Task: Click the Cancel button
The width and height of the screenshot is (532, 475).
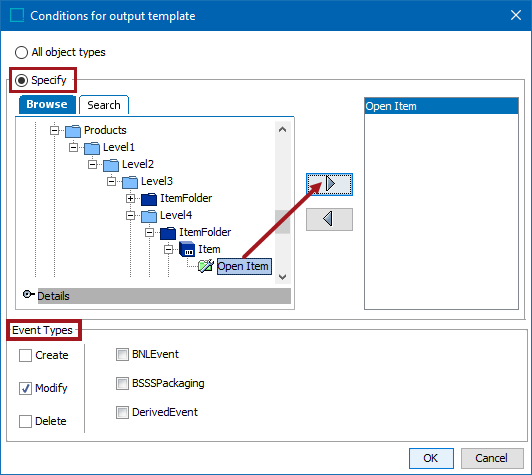Action: click(492, 458)
